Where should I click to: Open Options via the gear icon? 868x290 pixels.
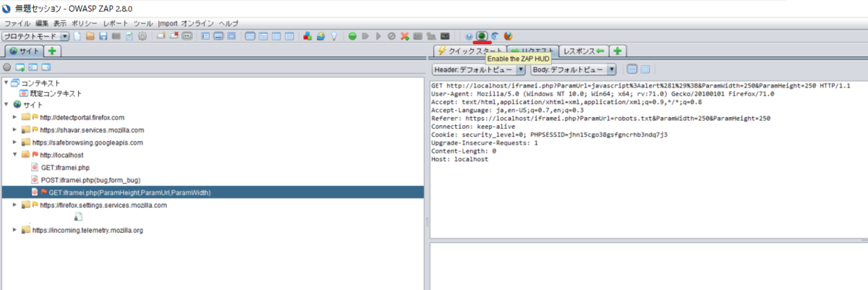tap(142, 36)
